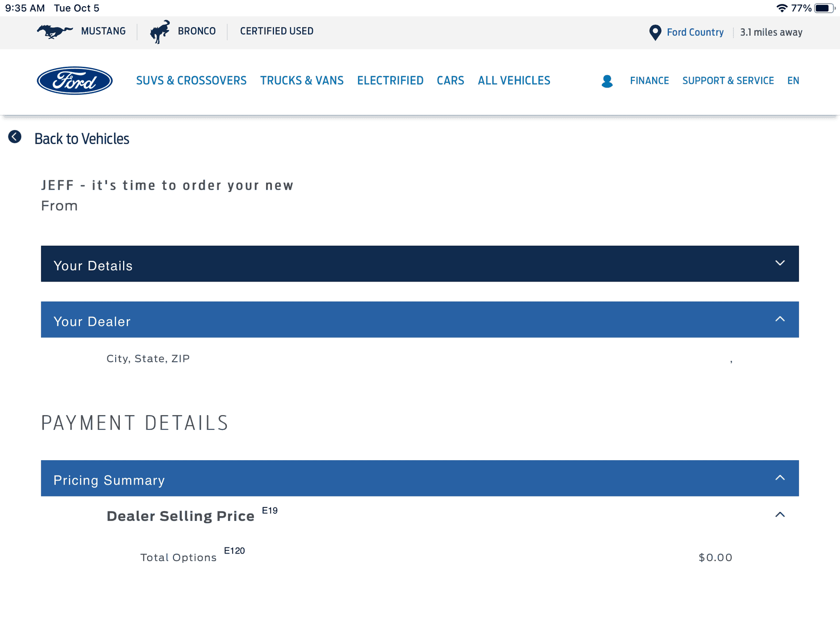This screenshot has width=840, height=630.
Task: Tap the battery status icon
Action: click(825, 8)
